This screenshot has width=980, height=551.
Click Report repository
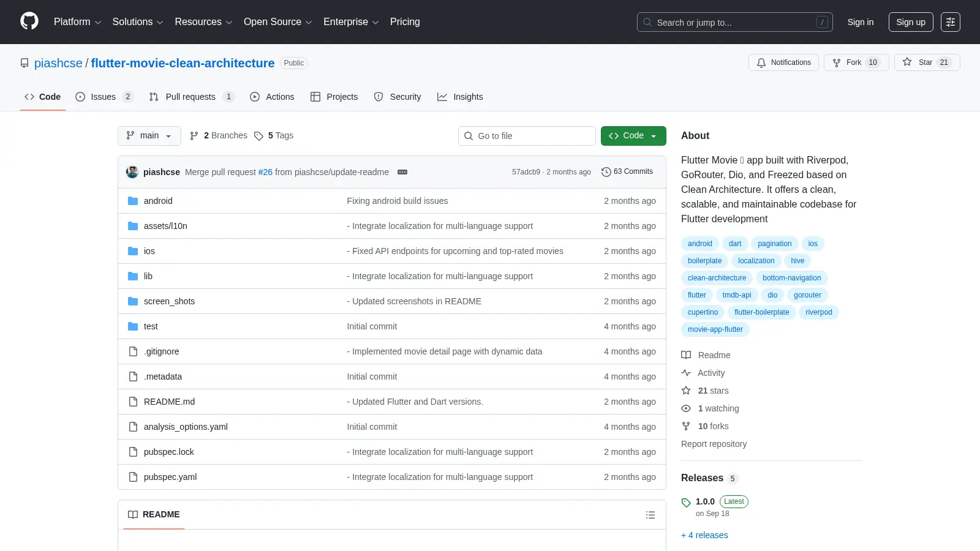coord(714,444)
